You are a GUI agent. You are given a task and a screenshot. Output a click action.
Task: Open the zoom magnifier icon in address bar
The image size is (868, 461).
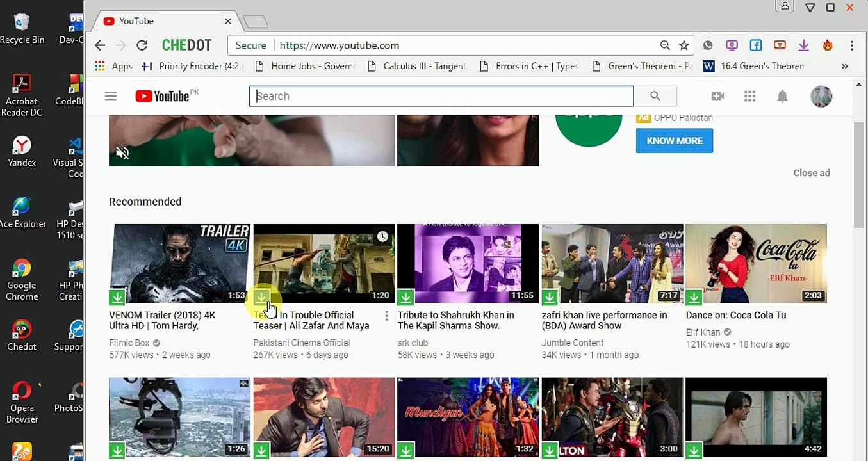(666, 45)
